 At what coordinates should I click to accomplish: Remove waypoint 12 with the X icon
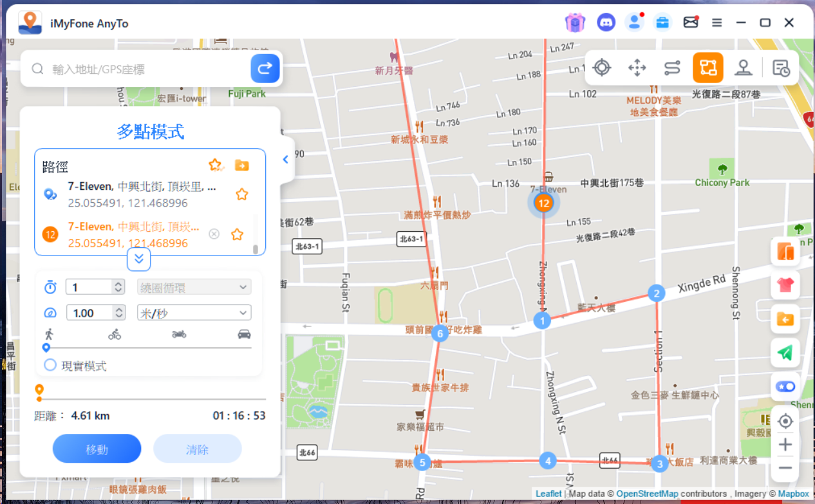[x=214, y=234]
